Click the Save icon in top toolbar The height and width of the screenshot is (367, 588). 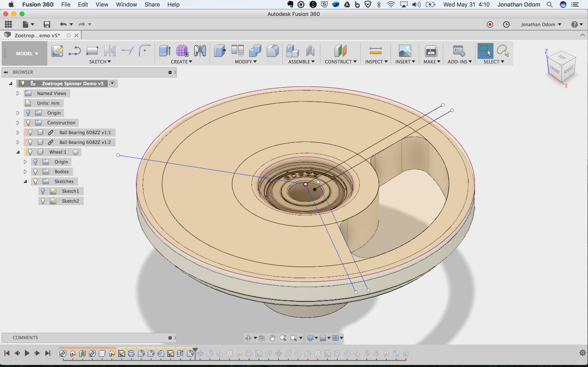point(47,24)
